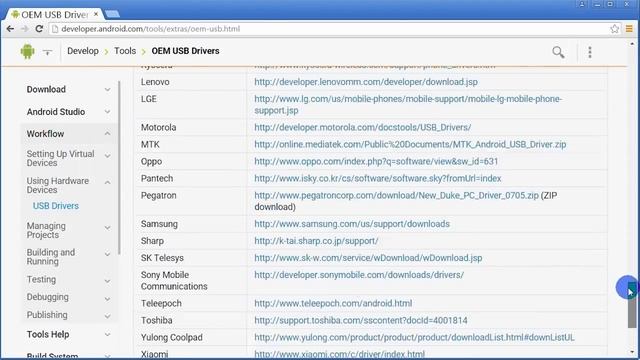Expand the Publishing section chevron
640x360 pixels.
pos(107,316)
